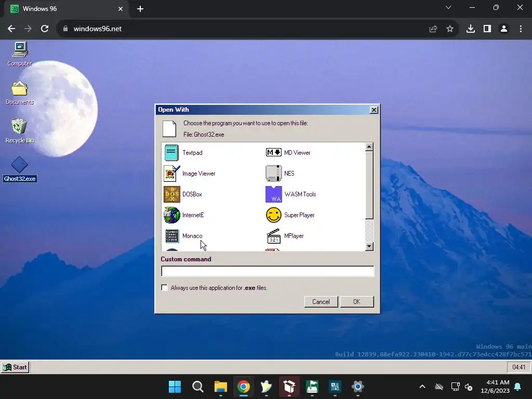Confirm with the OK button
532x399 pixels.
click(357, 302)
